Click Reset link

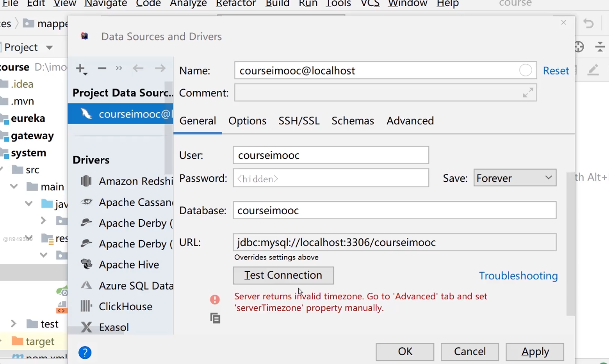pyautogui.click(x=556, y=71)
